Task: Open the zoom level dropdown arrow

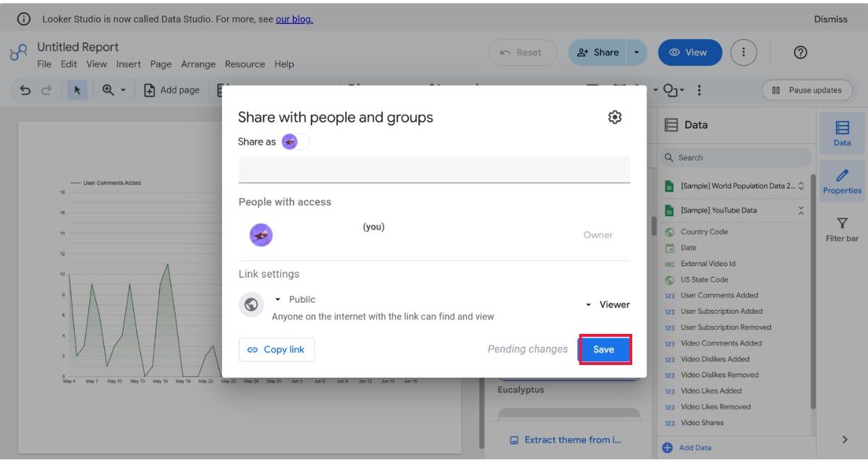Action: (123, 90)
